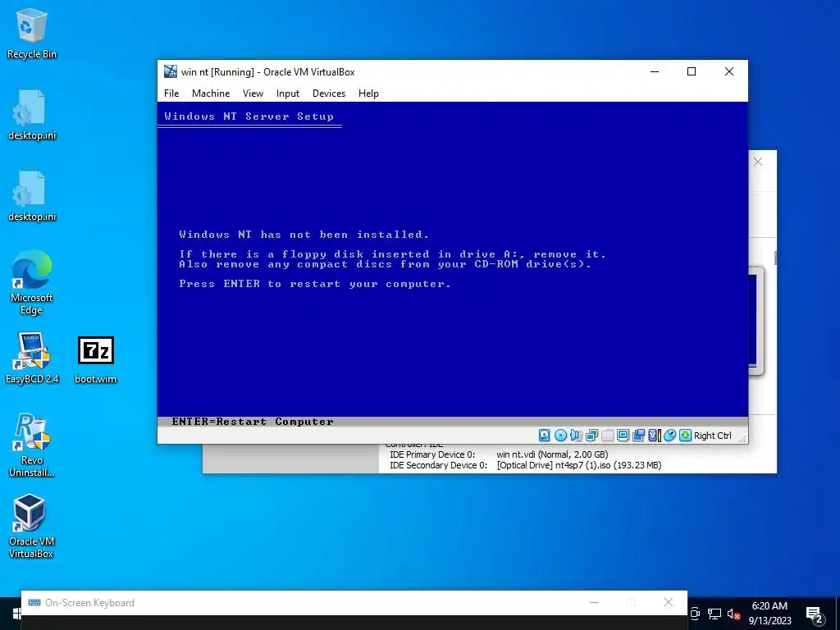Minimize the On-Screen Keyboard window
The height and width of the screenshot is (630, 840).
pyautogui.click(x=594, y=602)
